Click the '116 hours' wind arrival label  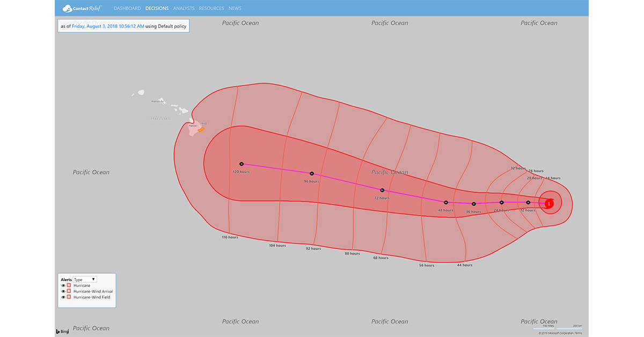[230, 237]
